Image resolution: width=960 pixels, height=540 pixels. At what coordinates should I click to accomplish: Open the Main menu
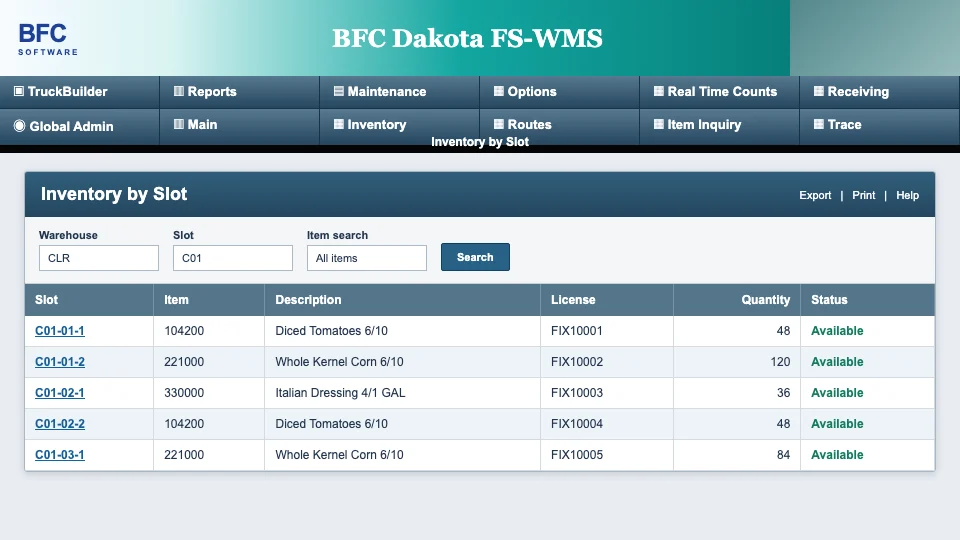(x=239, y=127)
